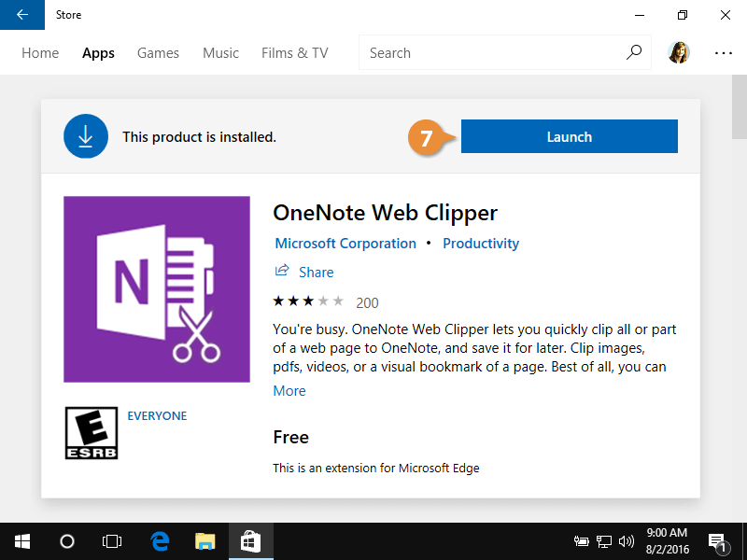
Task: Open the Productivity category link
Action: point(481,244)
